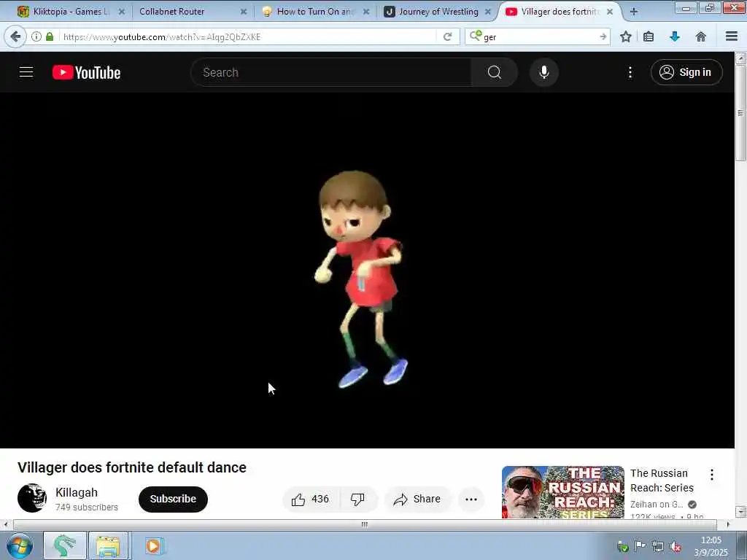Screen dimensions: 747x560
Task: Open more actions ellipsis beside Share
Action: click(x=471, y=499)
